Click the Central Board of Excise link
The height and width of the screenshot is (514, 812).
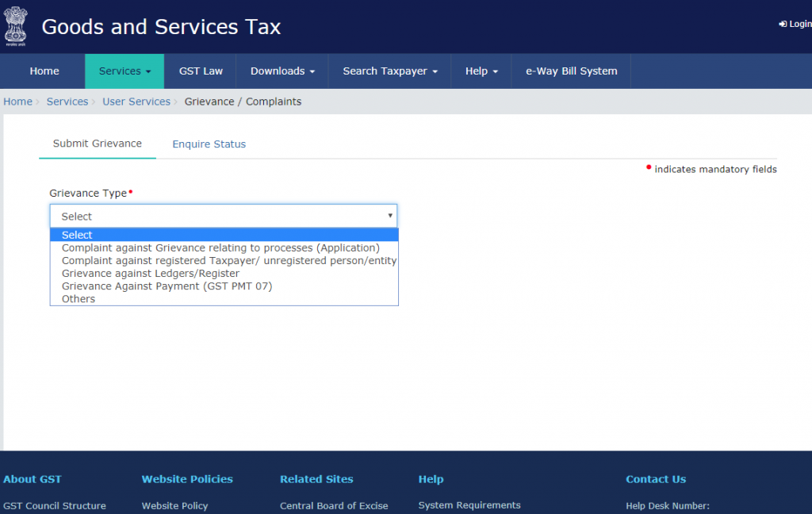coord(334,505)
